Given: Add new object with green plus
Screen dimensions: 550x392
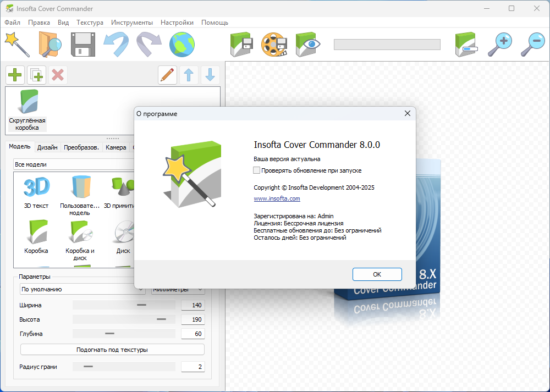Looking at the screenshot, I should coord(15,75).
